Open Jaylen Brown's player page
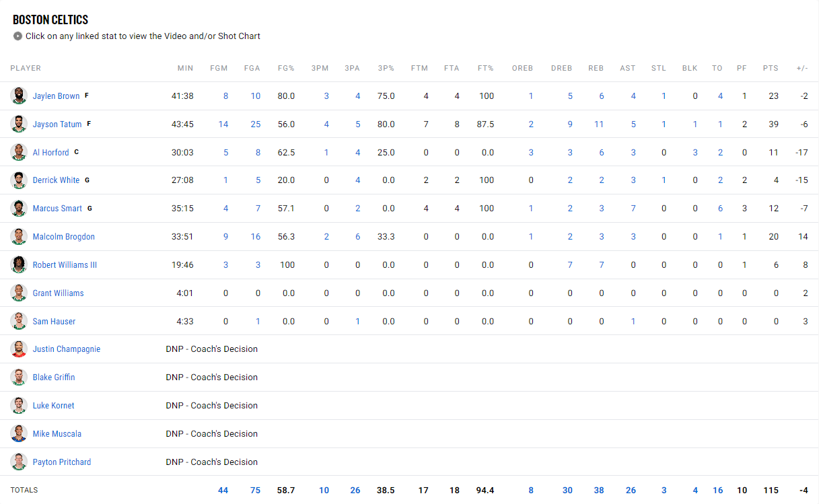The width and height of the screenshot is (819, 504). coord(56,96)
